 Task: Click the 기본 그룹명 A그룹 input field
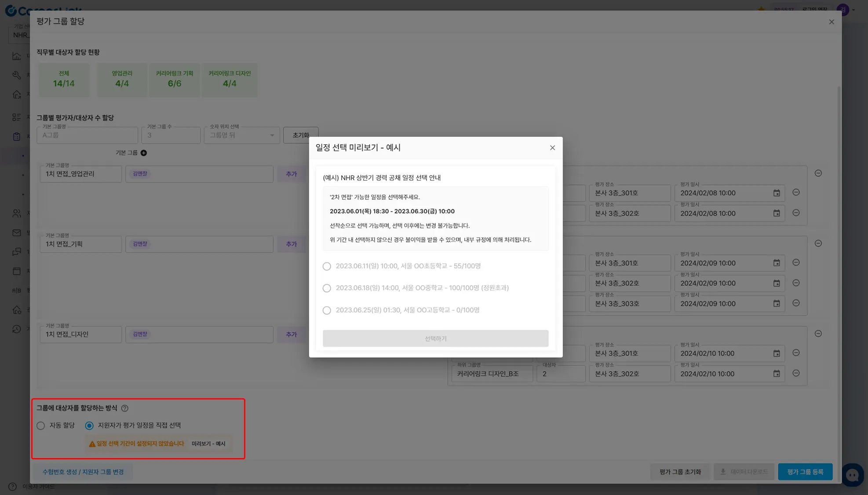(x=87, y=136)
